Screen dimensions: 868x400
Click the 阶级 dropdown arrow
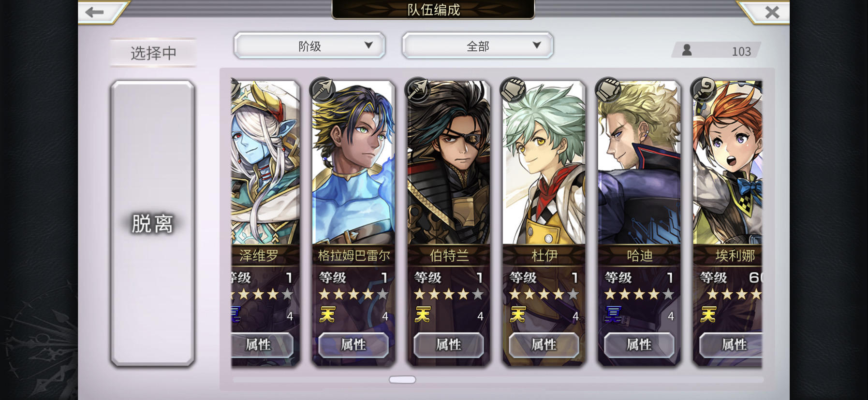point(368,45)
